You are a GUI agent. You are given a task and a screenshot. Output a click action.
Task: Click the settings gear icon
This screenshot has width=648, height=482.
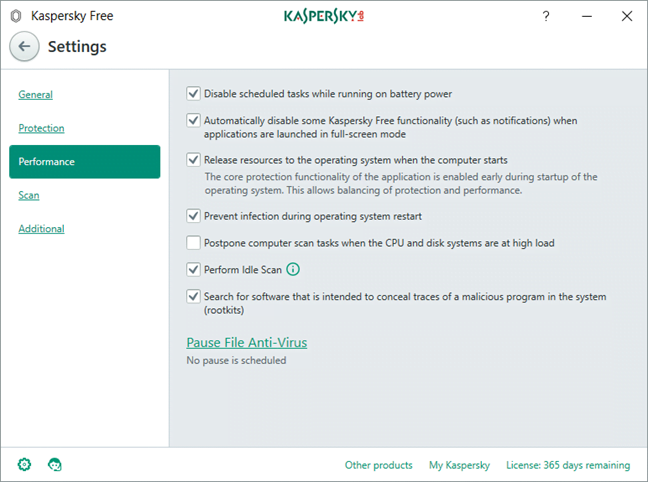pyautogui.click(x=25, y=464)
